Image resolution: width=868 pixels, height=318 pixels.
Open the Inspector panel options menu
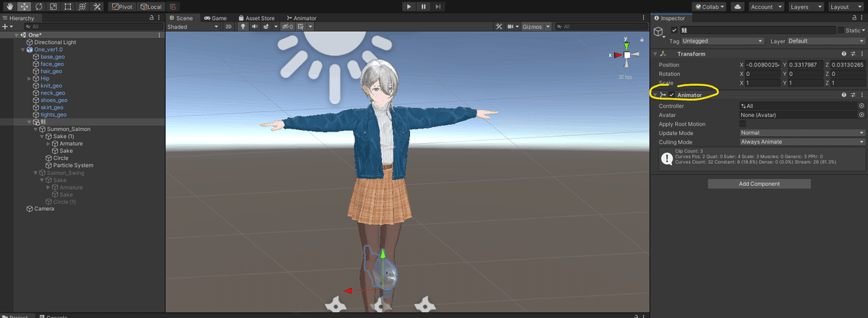click(x=862, y=17)
